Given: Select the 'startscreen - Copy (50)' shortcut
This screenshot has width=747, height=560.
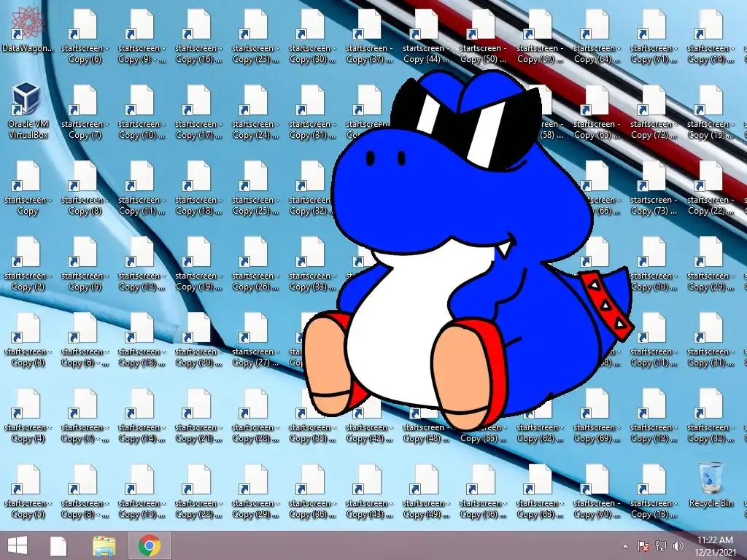Looking at the screenshot, I should click(x=483, y=38).
